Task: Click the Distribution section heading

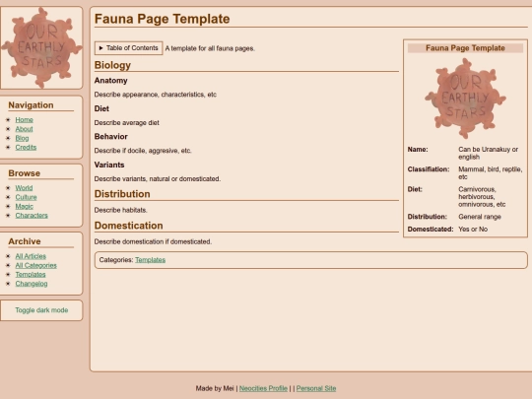Action: pos(122,194)
